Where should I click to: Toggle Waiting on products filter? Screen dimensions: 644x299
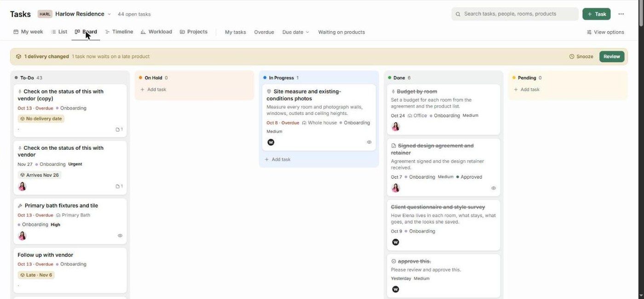[341, 32]
